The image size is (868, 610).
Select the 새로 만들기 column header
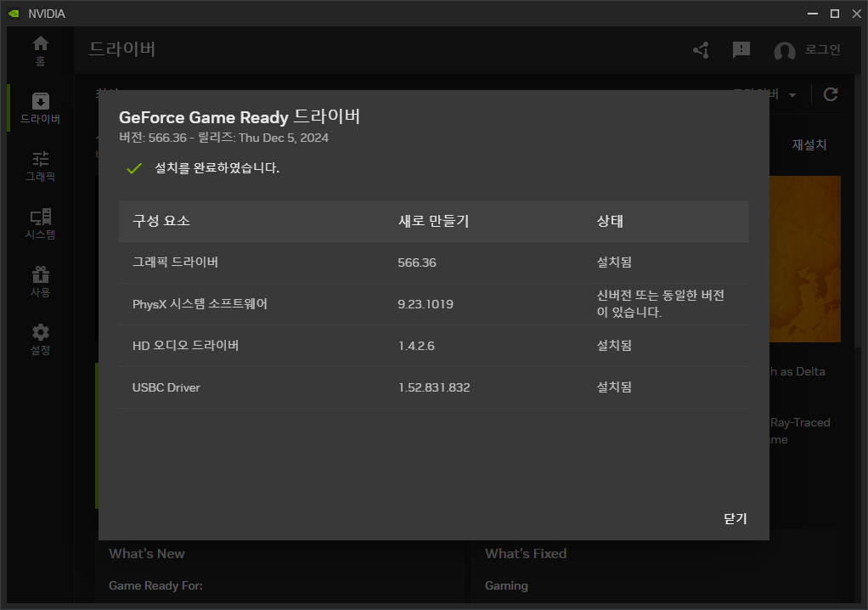click(x=433, y=221)
